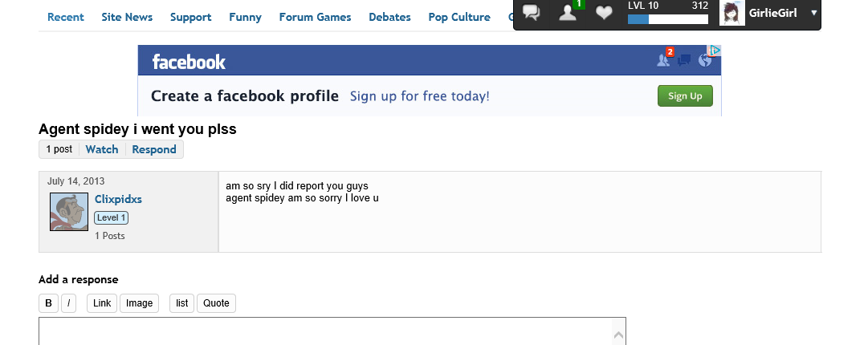Click GirlieGirl's avatar picture
This screenshot has width=868, height=345.
coord(731,13)
